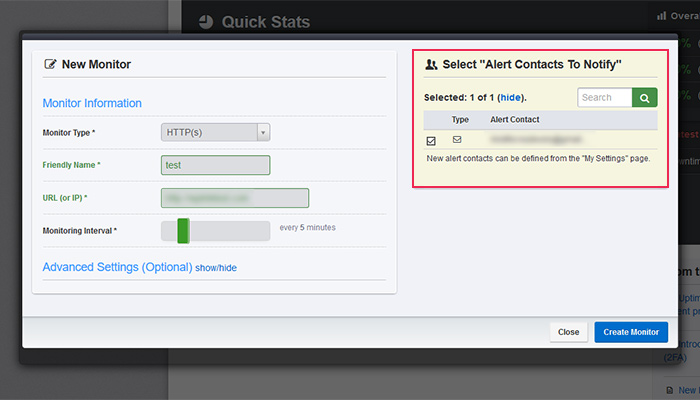Click the Type column header
Viewport: 700px width, 400px height.
point(460,120)
